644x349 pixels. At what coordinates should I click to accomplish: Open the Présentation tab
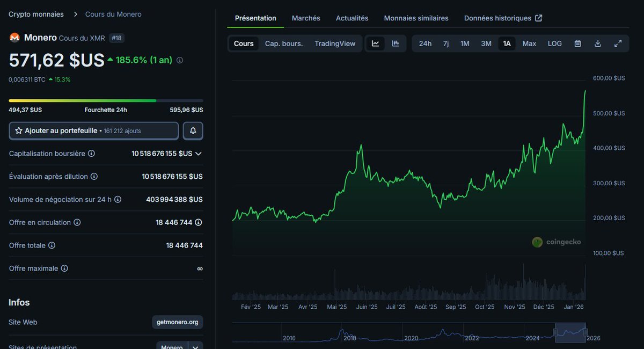pos(255,18)
